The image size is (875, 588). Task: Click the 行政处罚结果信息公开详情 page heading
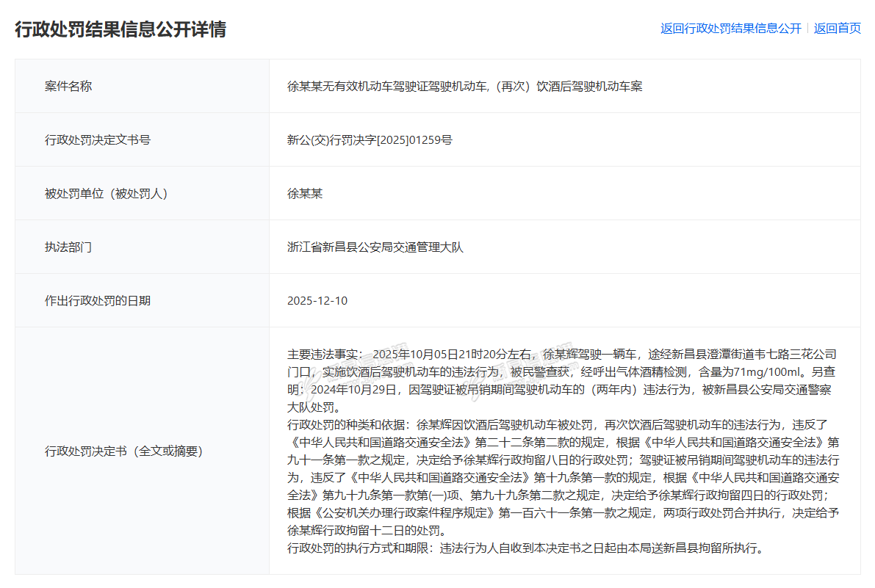pos(120,29)
